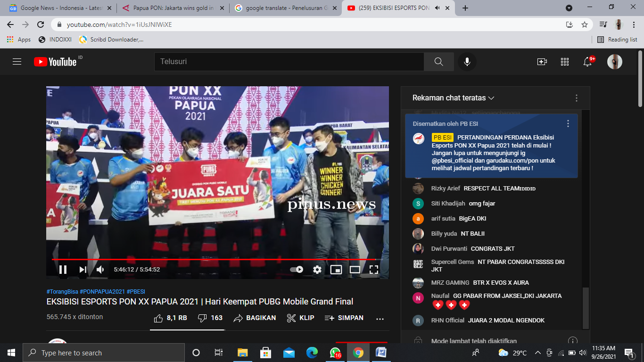Open the notifications bell
This screenshot has width=644, height=362.
587,62
